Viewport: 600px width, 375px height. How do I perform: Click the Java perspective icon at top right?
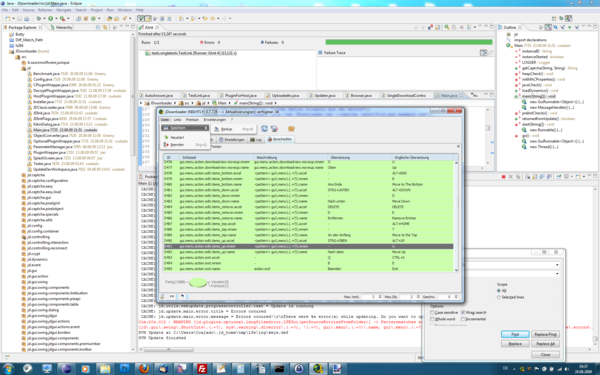click(x=569, y=18)
